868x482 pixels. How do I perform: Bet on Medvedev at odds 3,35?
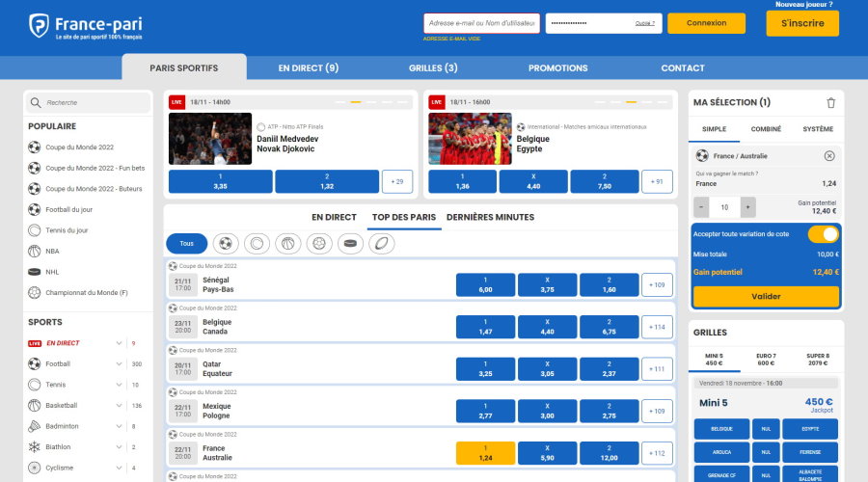220,181
